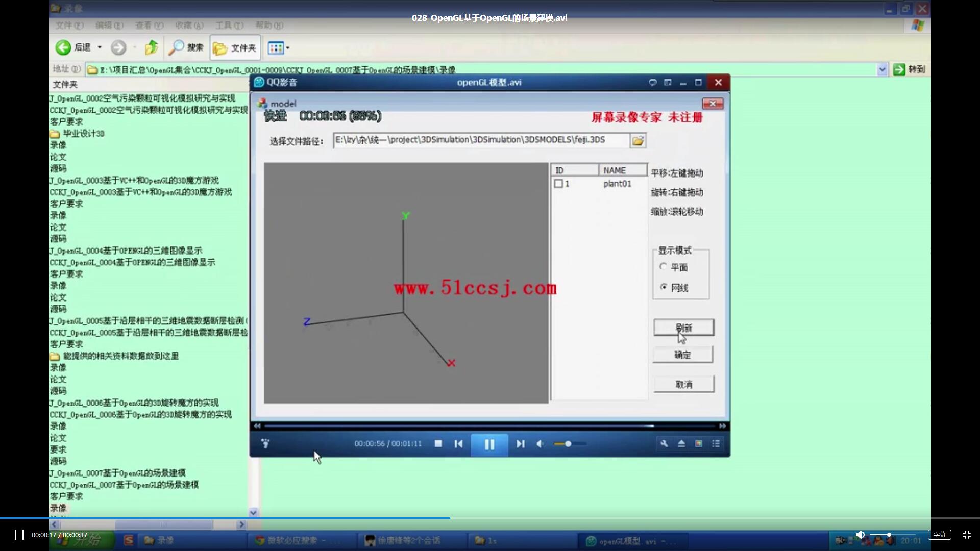
Task: Click the NAME column header
Action: point(623,170)
